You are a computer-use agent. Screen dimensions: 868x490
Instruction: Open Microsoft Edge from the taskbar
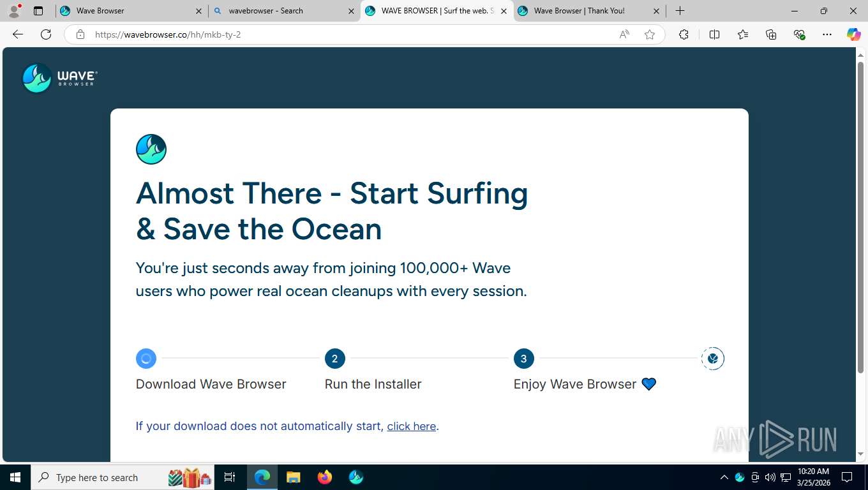[262, 477]
